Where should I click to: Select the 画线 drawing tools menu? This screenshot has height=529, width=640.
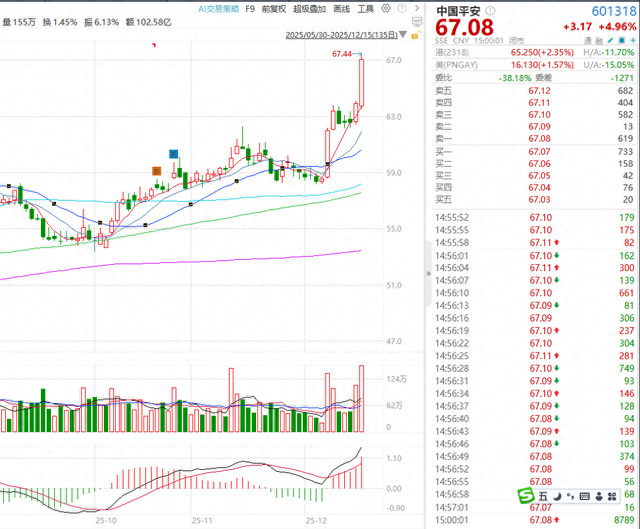tap(342, 9)
